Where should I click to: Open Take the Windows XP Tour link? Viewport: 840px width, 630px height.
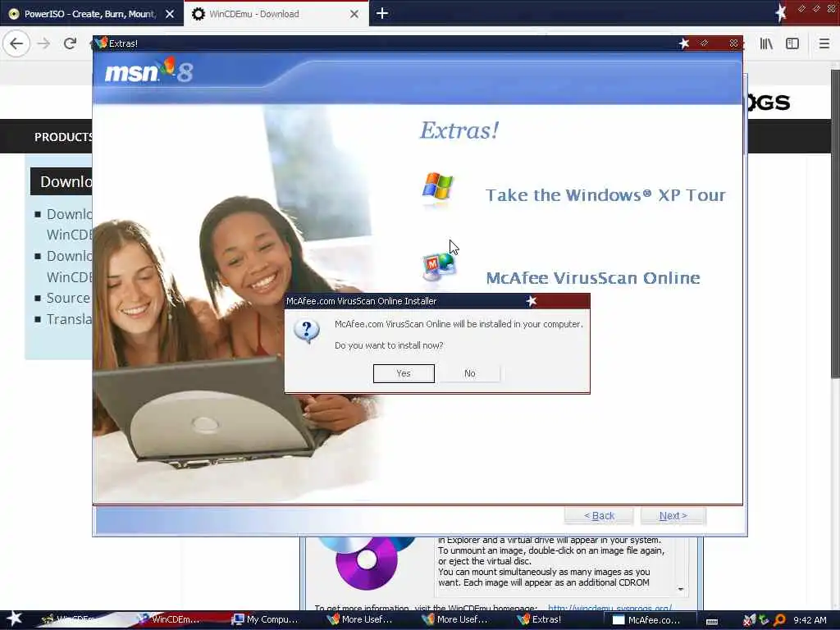tap(605, 195)
